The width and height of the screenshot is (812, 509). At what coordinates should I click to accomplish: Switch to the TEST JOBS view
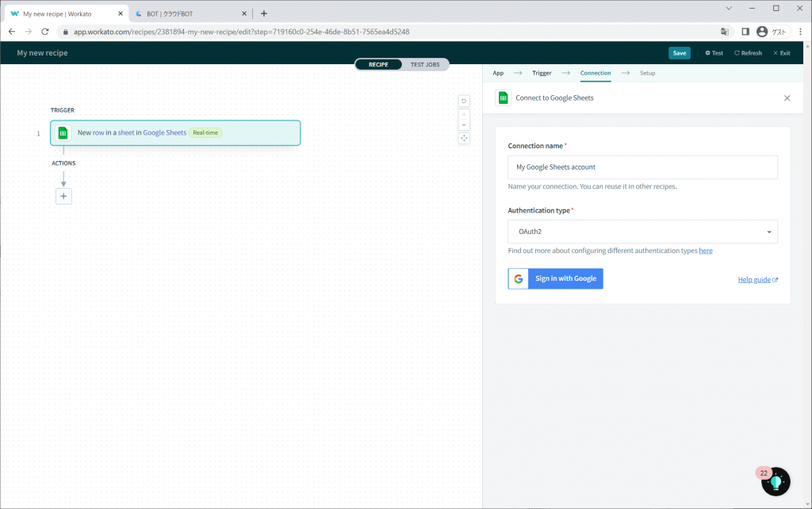point(425,65)
